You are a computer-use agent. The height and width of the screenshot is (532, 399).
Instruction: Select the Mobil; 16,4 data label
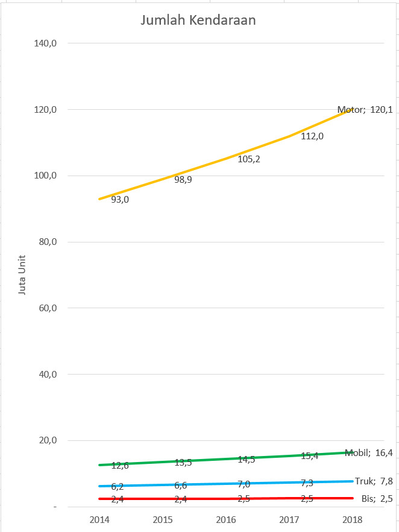369,452
